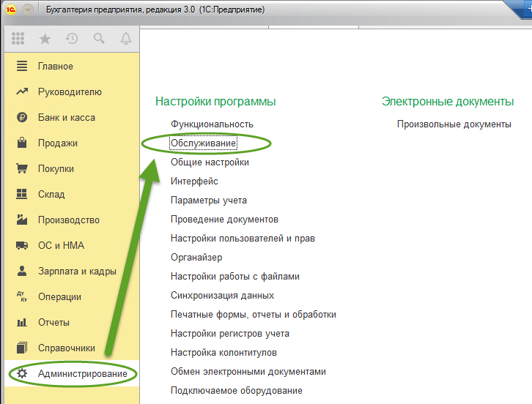
Task: Open Настройки пользователей и прав
Action: click(243, 239)
